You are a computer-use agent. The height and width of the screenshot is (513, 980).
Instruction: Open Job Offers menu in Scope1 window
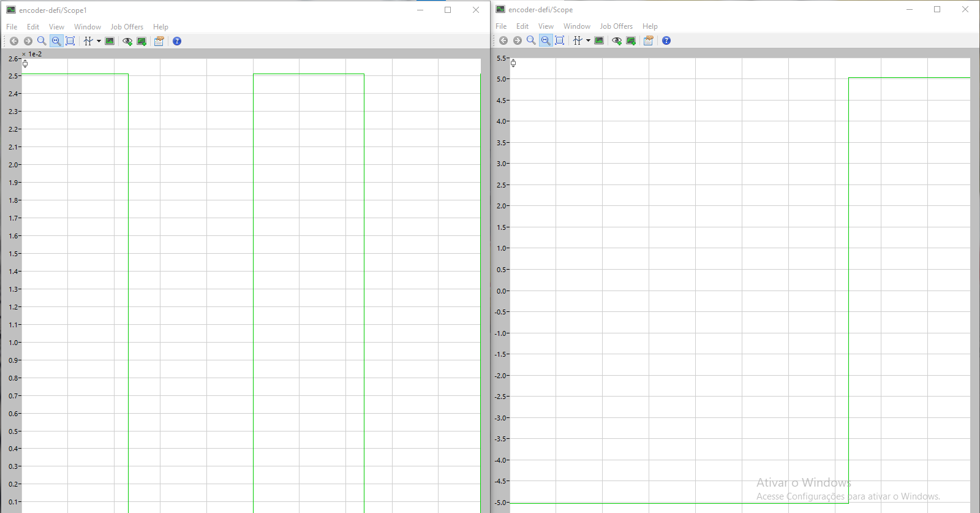127,27
